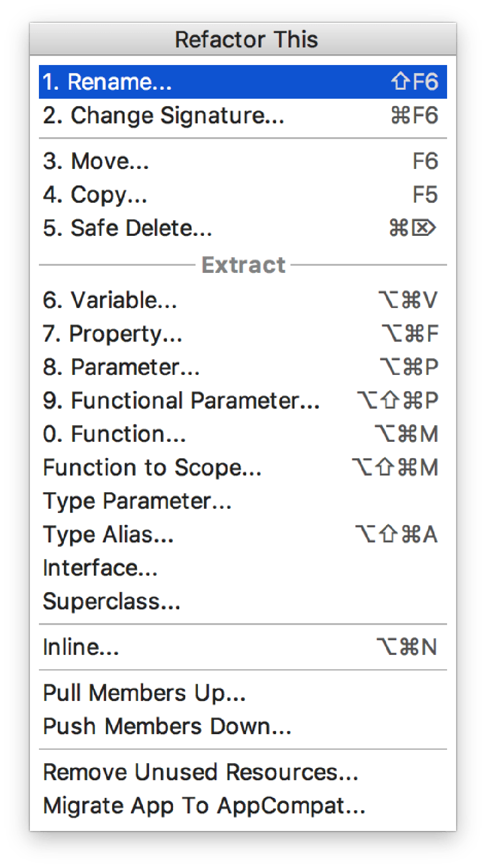
Task: Select Extract Parameter entry
Action: click(121, 367)
